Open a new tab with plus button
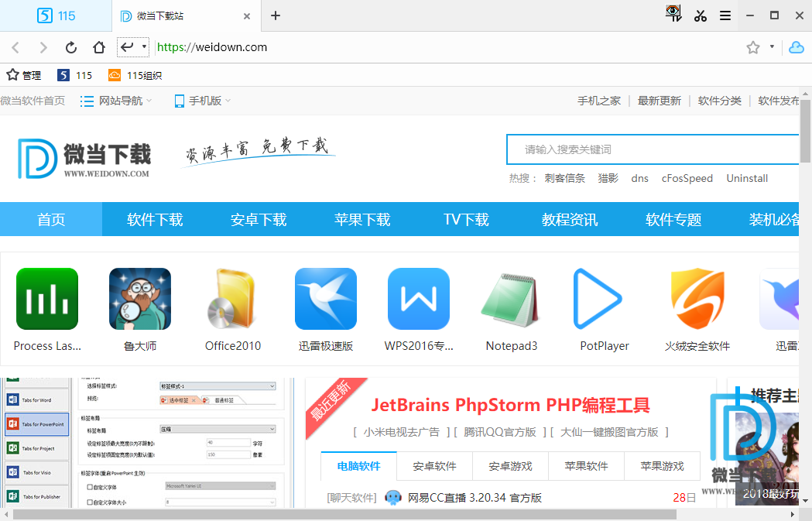 [276, 15]
